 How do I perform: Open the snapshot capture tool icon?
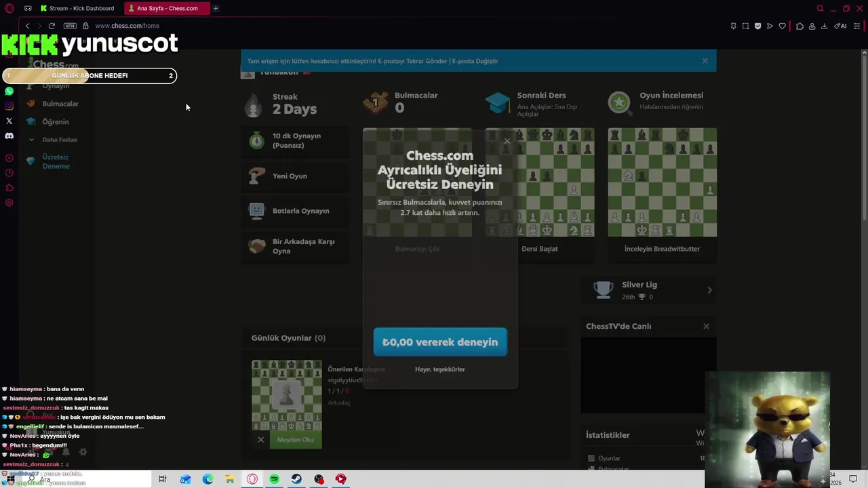tap(745, 26)
